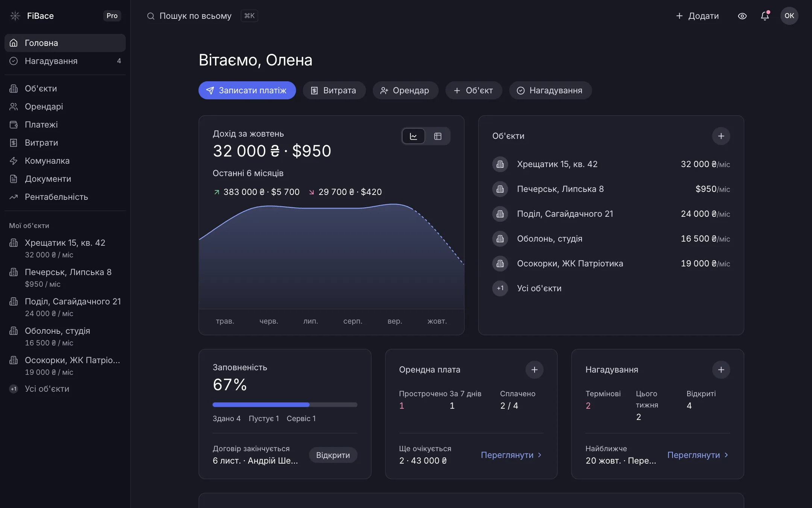The image size is (812, 508).
Task: Toggle amounts visibility eye icon
Action: point(742,16)
